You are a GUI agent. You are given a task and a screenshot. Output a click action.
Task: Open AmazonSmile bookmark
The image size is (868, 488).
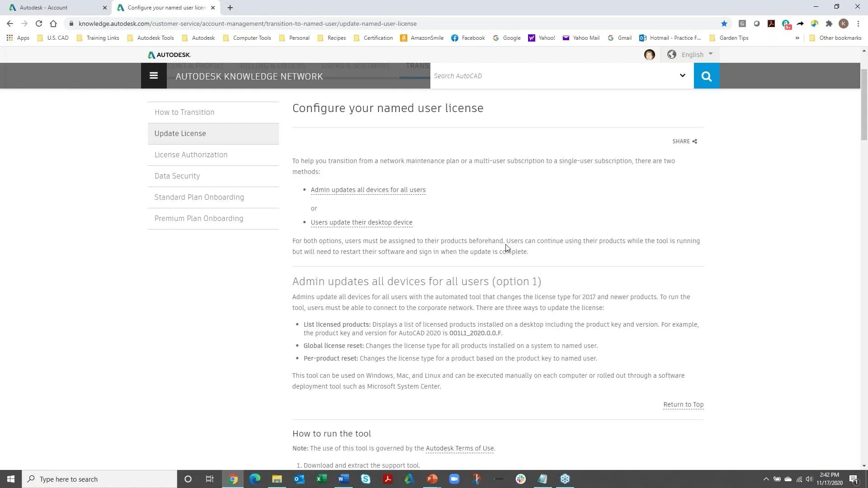click(422, 38)
